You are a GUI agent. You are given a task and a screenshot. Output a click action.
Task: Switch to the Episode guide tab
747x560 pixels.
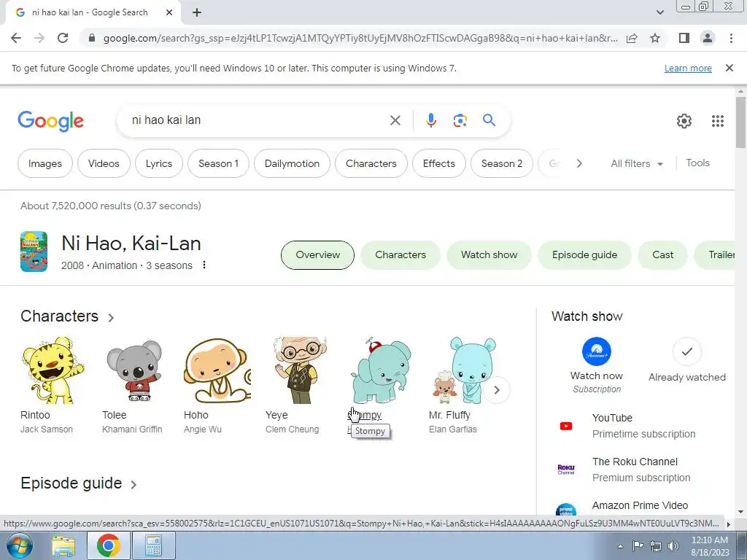pyautogui.click(x=584, y=254)
